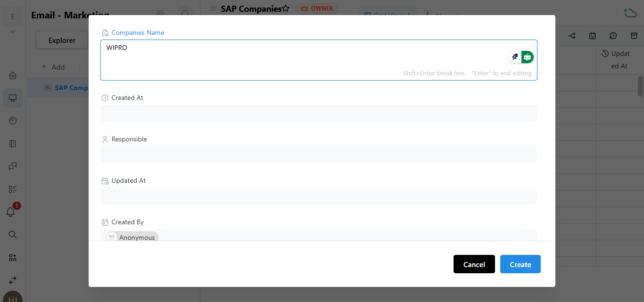Click the Email - Marketing title
This screenshot has width=644, height=302.
70,15
